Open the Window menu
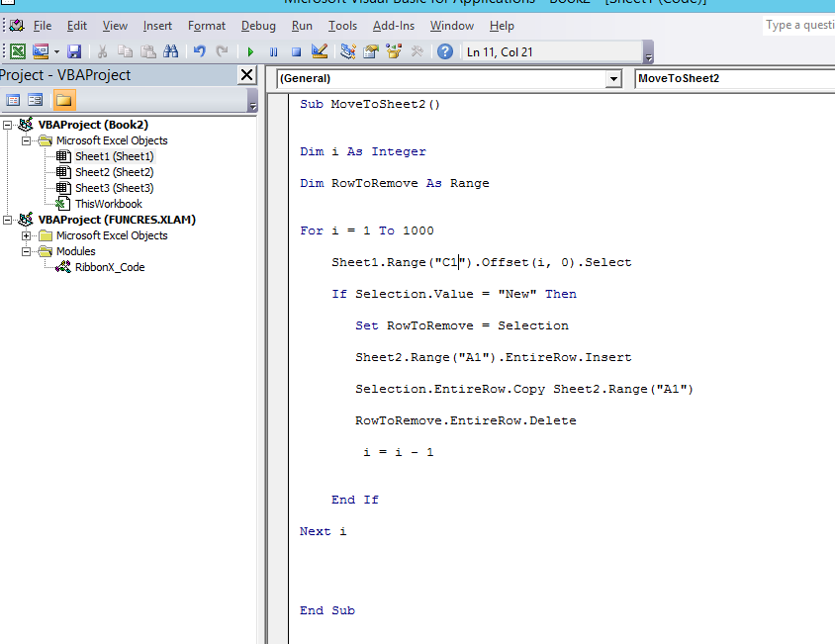 (451, 26)
